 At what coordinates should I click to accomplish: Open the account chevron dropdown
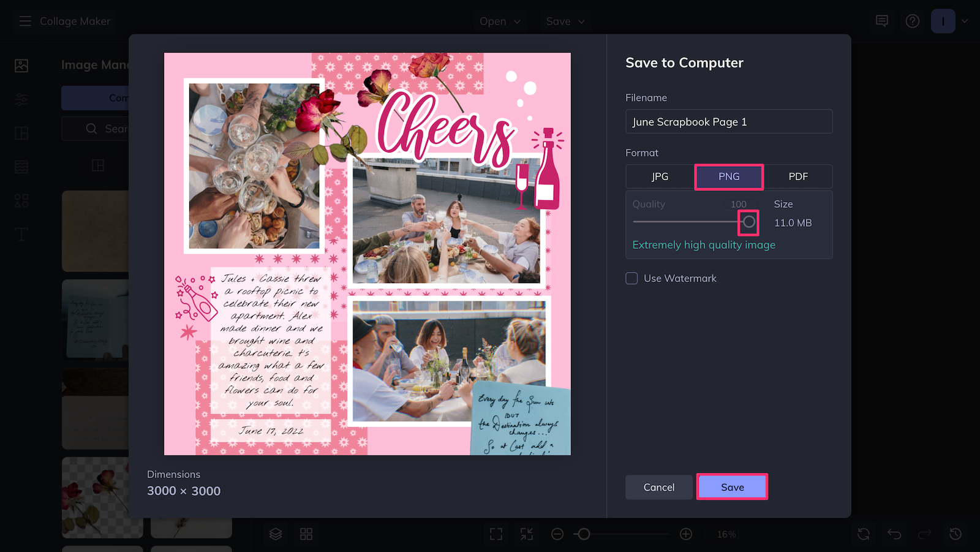pos(965,20)
